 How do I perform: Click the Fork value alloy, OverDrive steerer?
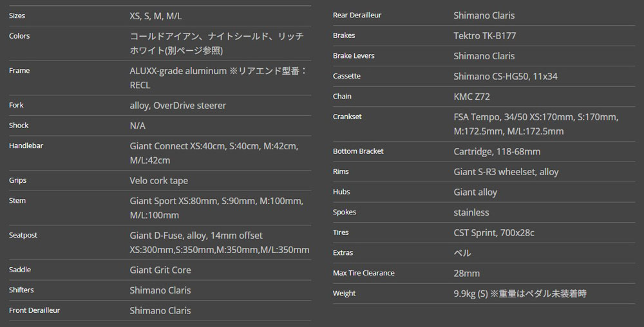coord(178,105)
